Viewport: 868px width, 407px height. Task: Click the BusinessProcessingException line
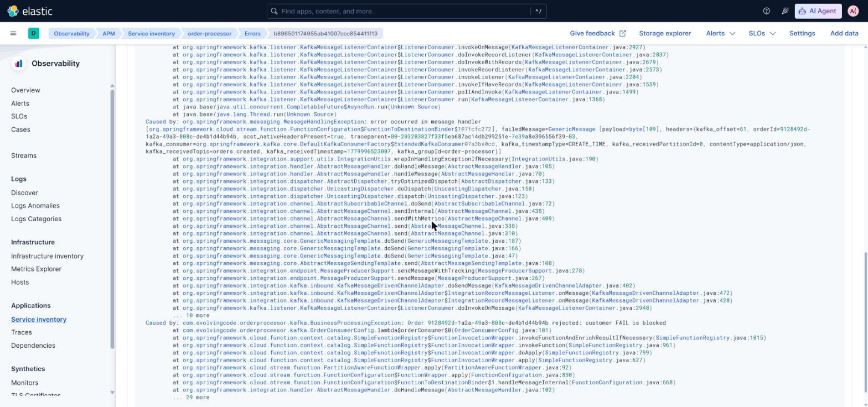(406, 323)
